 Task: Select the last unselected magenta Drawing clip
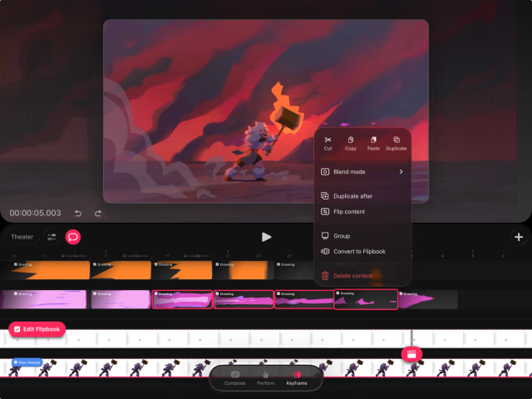point(428,299)
